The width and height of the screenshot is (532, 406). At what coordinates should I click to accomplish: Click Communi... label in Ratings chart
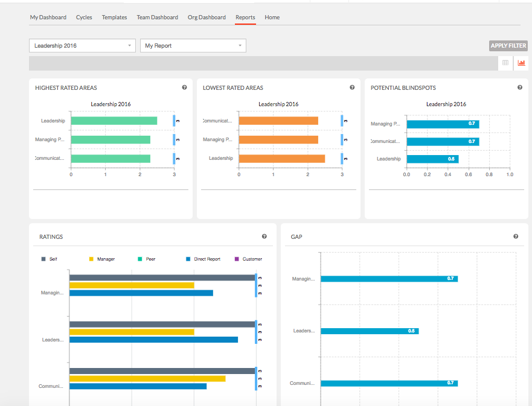tap(51, 386)
